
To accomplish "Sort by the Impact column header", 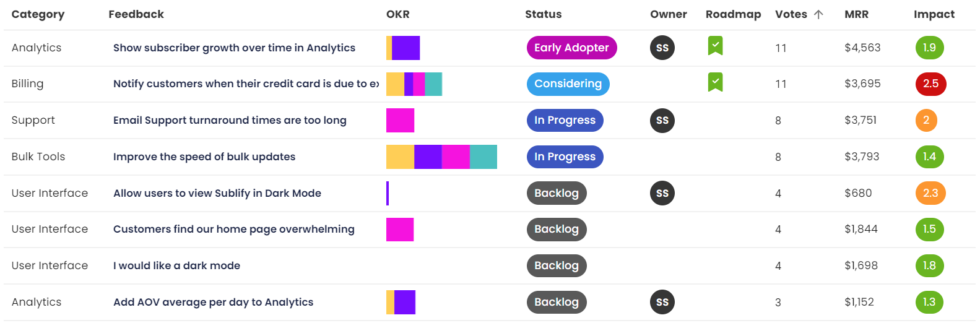I will [x=934, y=14].
